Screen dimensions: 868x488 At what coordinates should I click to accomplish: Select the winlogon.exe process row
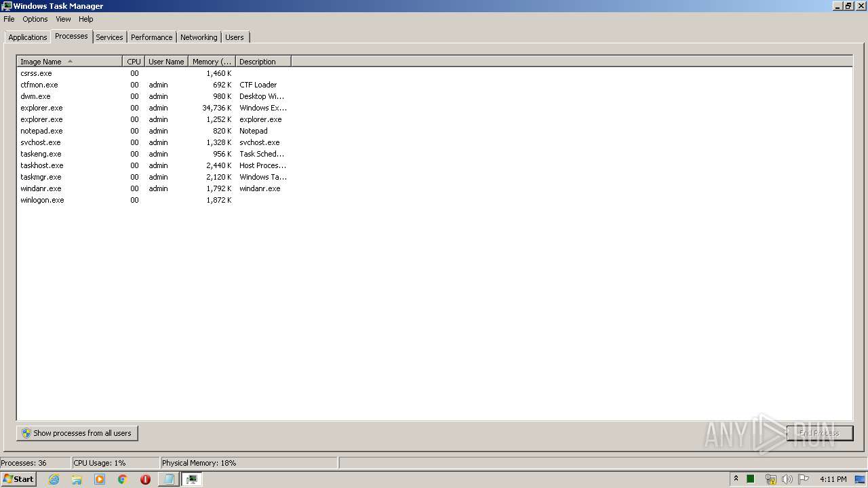click(x=155, y=200)
